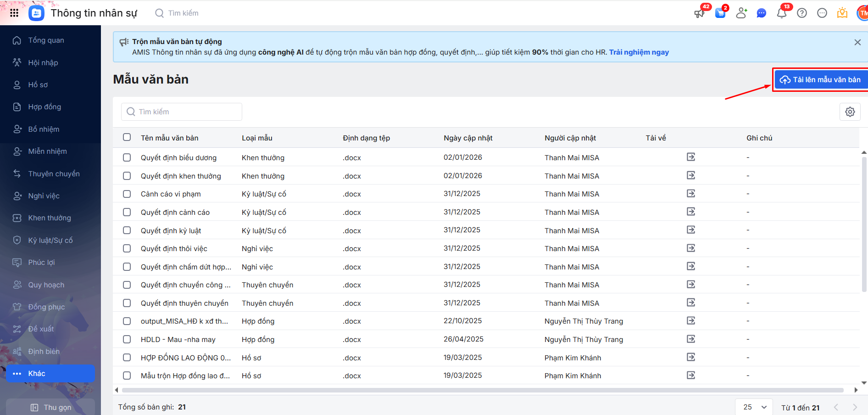Go to Hợp đồng in sidebar
Viewport: 868px width, 415px height.
pyautogui.click(x=45, y=107)
